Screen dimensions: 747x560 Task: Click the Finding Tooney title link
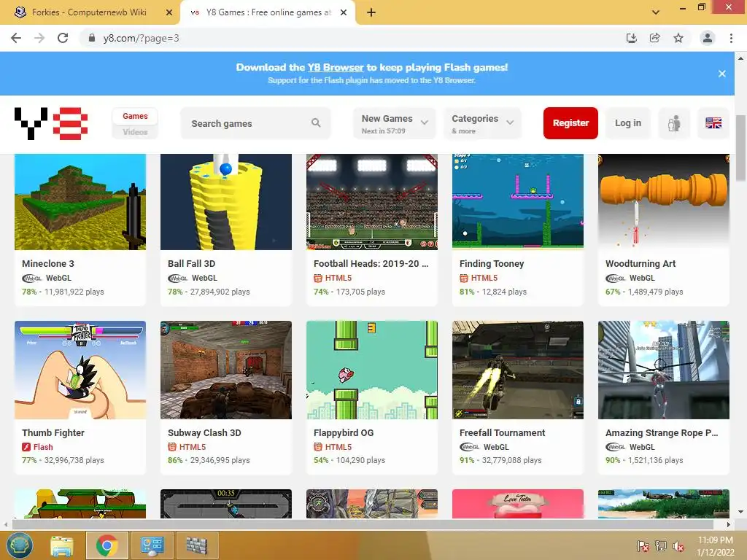click(492, 263)
